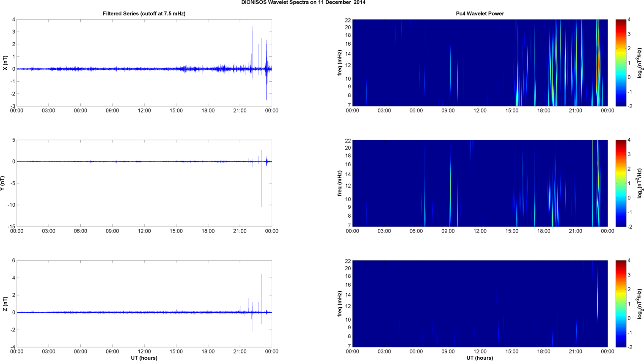The width and height of the screenshot is (644, 361).
Task: Click the 'X (nT)' axis label
Action: 5,63
